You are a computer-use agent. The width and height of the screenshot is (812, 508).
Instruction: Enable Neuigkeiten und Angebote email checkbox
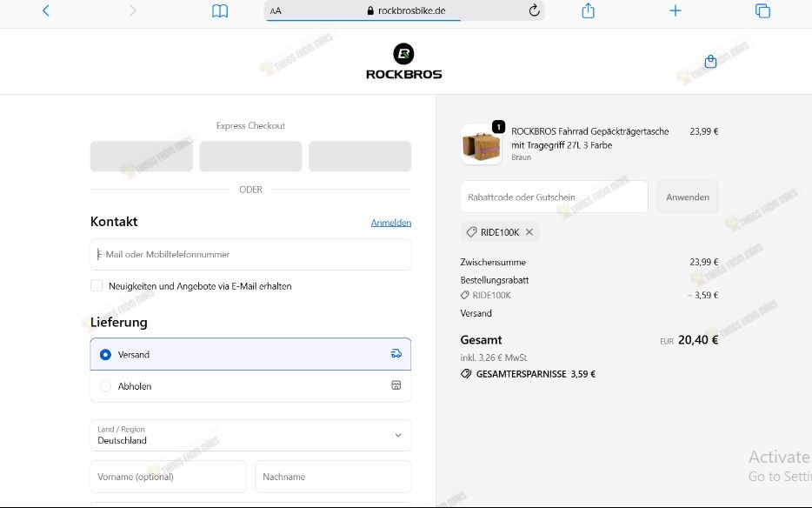point(97,285)
